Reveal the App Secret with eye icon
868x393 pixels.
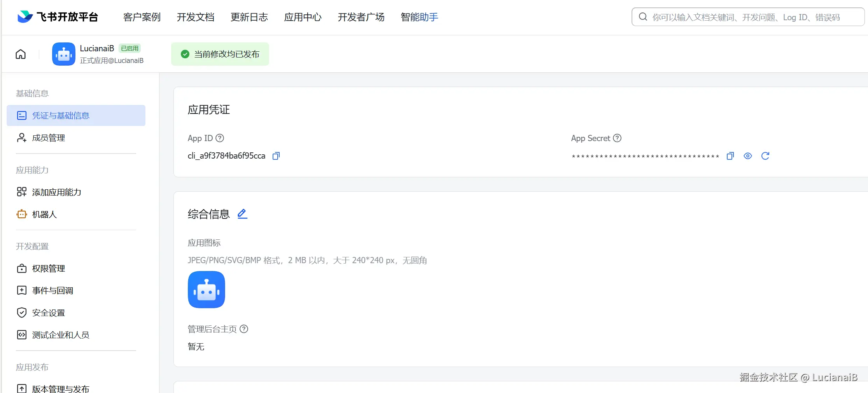pyautogui.click(x=748, y=156)
